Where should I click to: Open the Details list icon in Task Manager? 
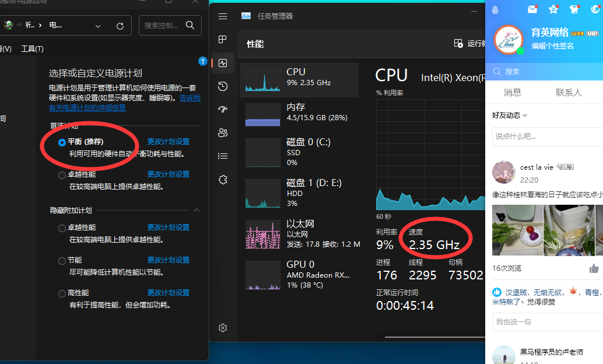pos(222,156)
